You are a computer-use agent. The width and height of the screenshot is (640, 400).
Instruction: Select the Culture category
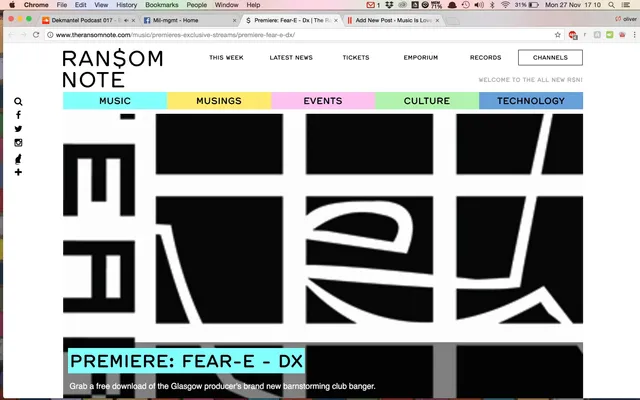(427, 101)
